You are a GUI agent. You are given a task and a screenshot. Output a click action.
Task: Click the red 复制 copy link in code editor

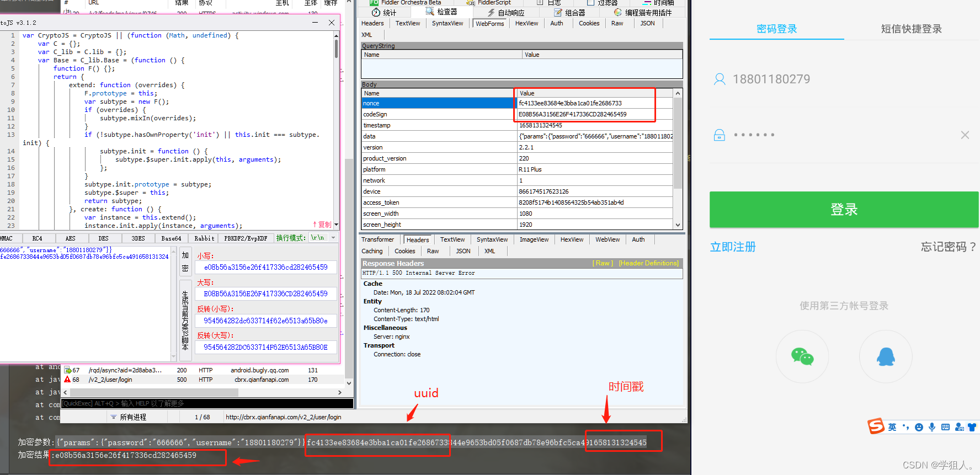click(322, 225)
